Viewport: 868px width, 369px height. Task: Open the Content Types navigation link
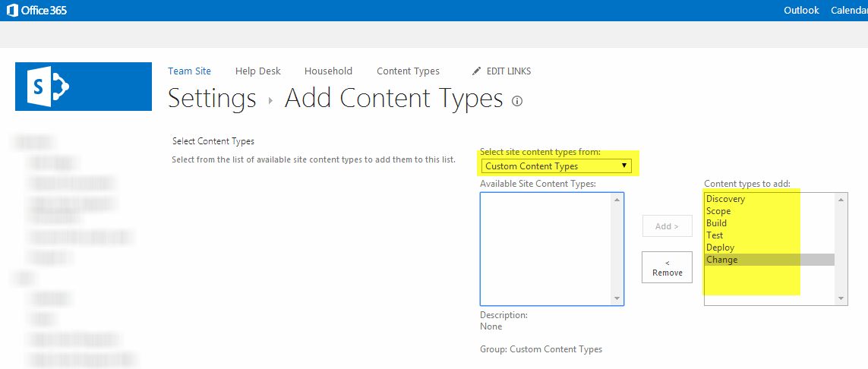click(x=408, y=71)
